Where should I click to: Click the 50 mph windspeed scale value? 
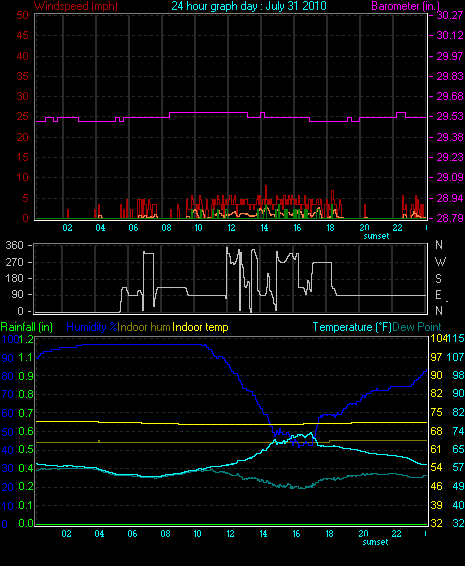tap(22, 15)
